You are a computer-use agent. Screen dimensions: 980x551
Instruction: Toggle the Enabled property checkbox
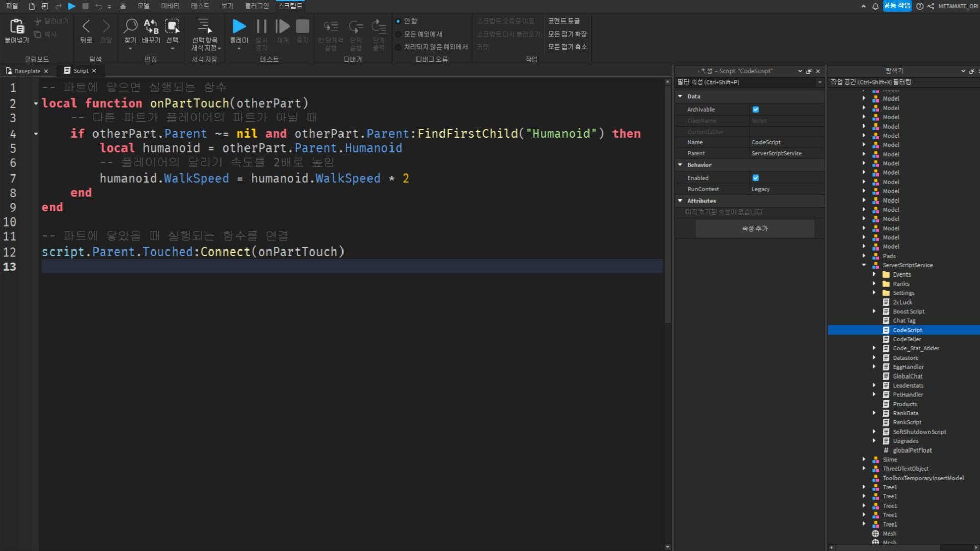(756, 178)
